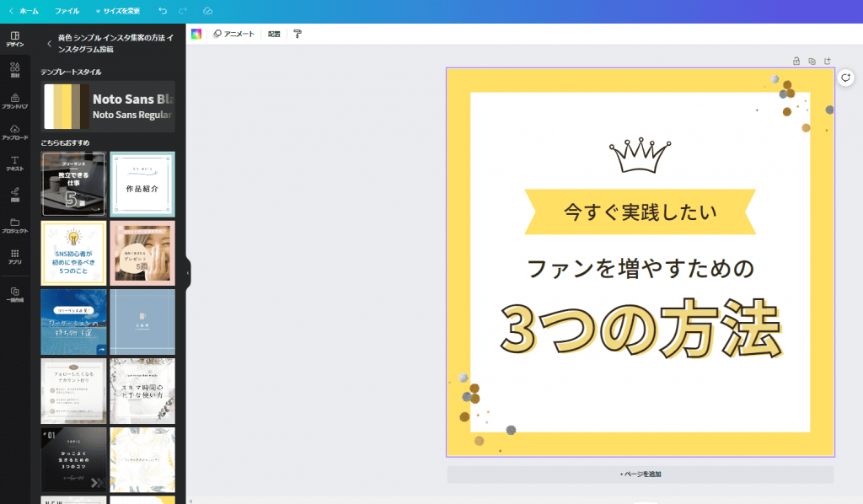Click the サイズを変更 (Resize) button

118,11
